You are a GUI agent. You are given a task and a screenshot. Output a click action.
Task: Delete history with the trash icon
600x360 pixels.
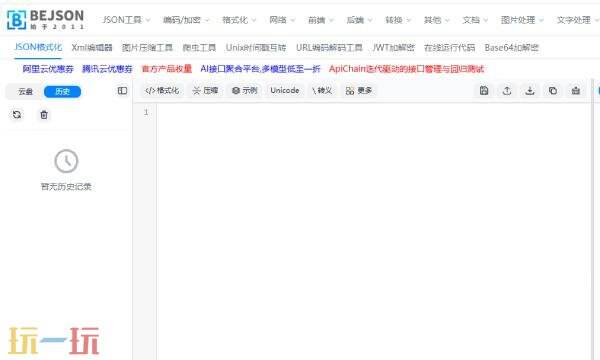coord(44,114)
